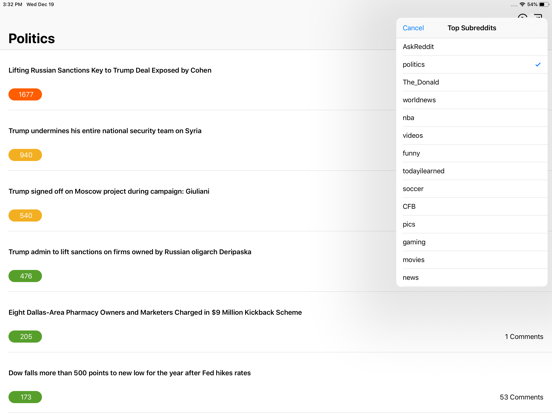Choose the news subreddit row
The image size is (552, 414).
472,277
